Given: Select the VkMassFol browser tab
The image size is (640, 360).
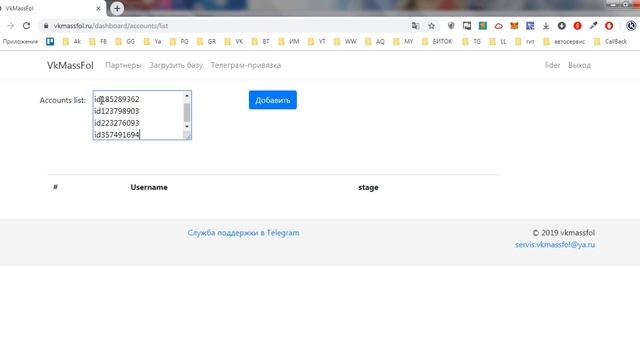Looking at the screenshot, I should (x=51, y=8).
